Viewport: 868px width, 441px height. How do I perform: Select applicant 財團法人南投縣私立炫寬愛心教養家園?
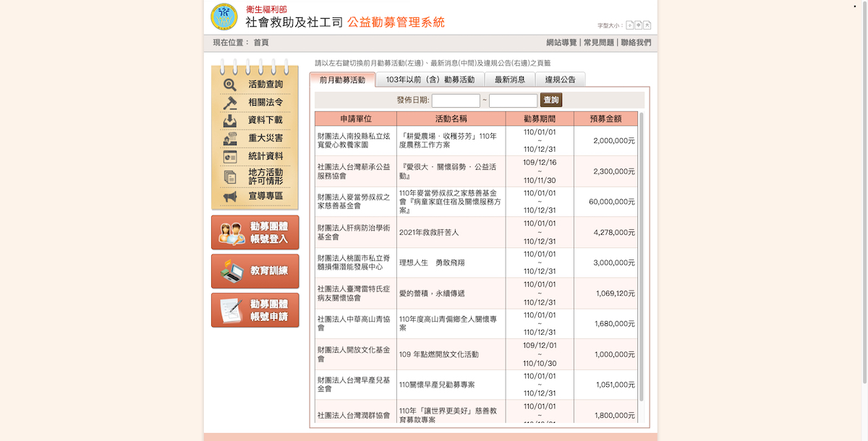tap(353, 141)
